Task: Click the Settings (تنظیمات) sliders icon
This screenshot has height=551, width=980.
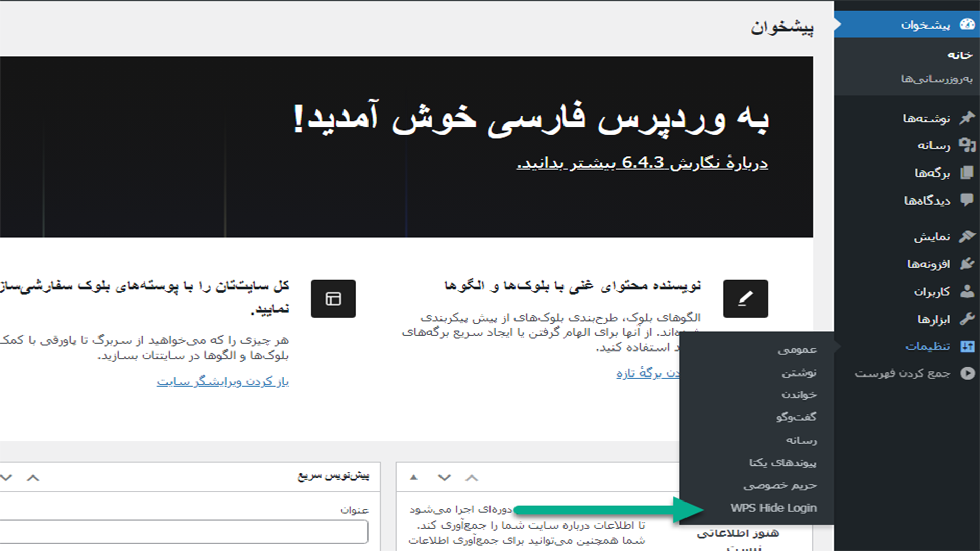Action: point(967,346)
